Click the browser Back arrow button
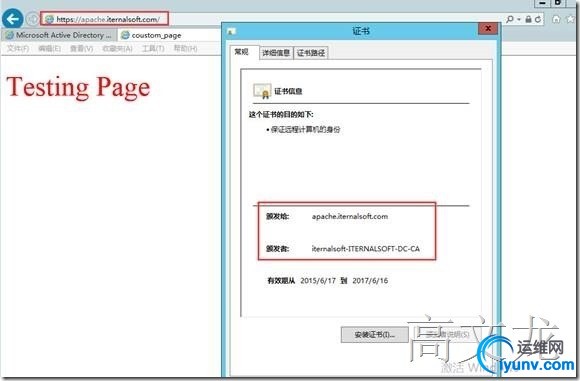 (13, 19)
